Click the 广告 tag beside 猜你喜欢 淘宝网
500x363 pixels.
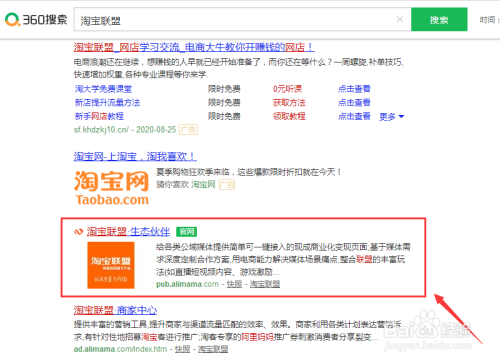(x=227, y=184)
